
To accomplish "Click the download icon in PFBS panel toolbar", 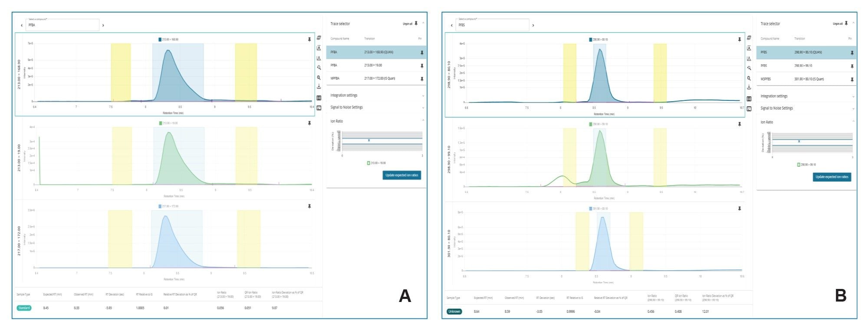I will [x=749, y=87].
